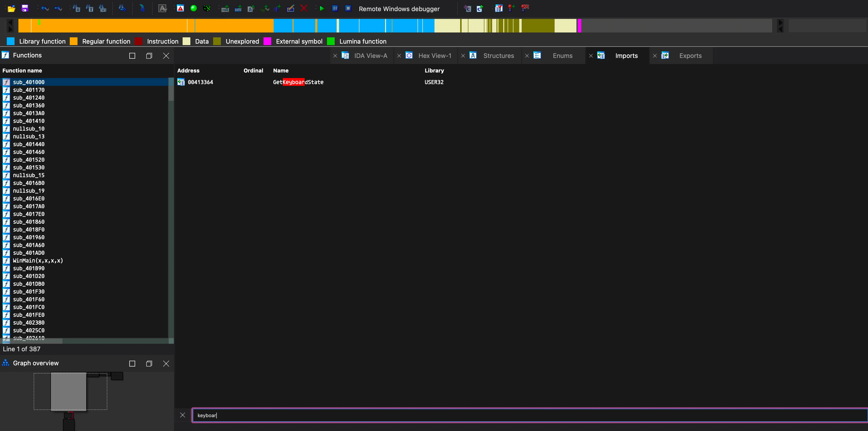Convert to code with the CODE icon
The width and height of the screenshot is (868, 431).
tap(225, 8)
